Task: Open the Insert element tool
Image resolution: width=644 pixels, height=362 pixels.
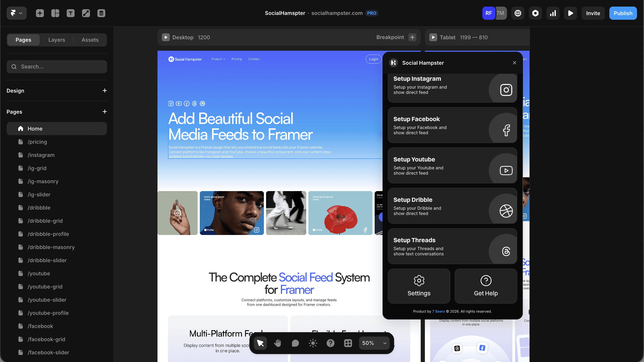Action: [x=39, y=13]
